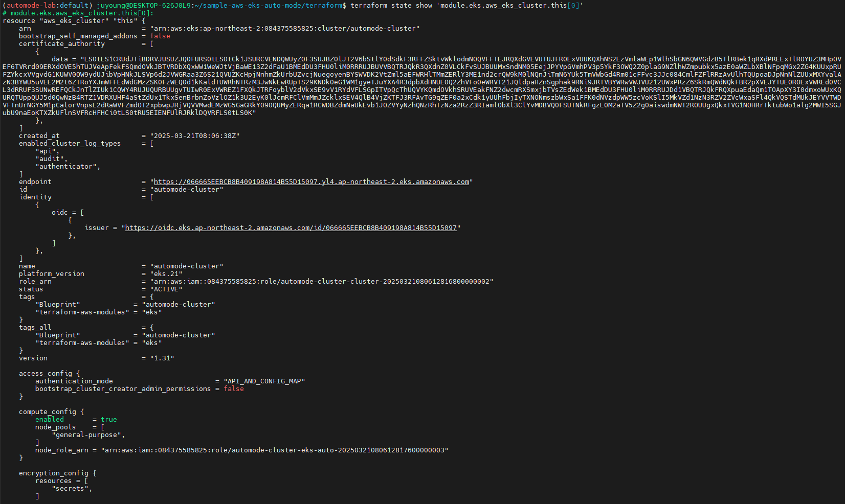Click the EKS cluster endpoint URL
The image size is (845, 504).
point(312,182)
